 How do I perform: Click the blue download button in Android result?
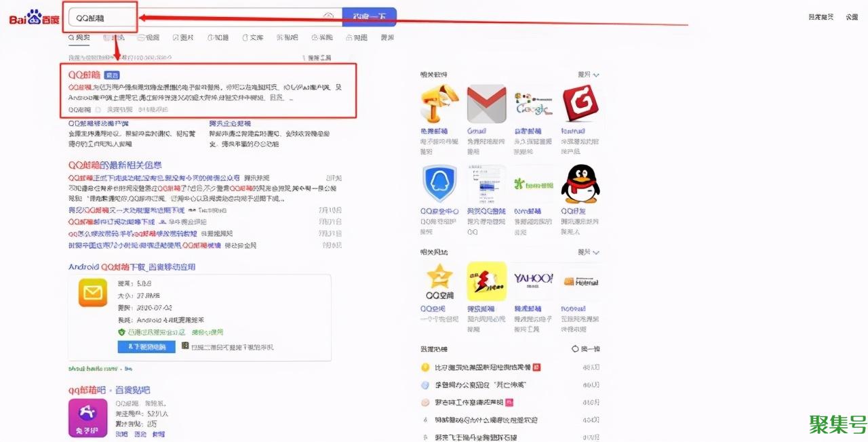click(x=146, y=347)
